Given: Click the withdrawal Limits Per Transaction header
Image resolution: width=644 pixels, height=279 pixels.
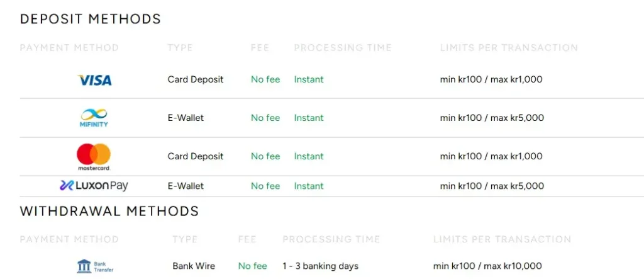Looking at the screenshot, I should click(502, 239).
